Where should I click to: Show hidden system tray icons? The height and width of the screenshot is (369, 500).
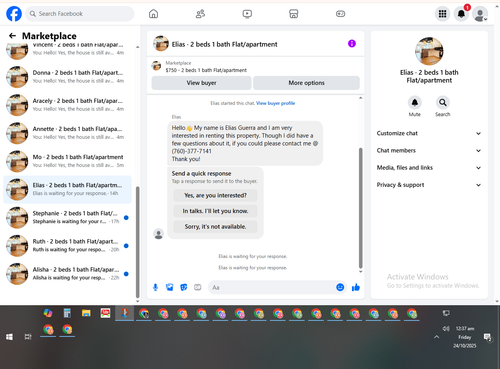(x=437, y=337)
